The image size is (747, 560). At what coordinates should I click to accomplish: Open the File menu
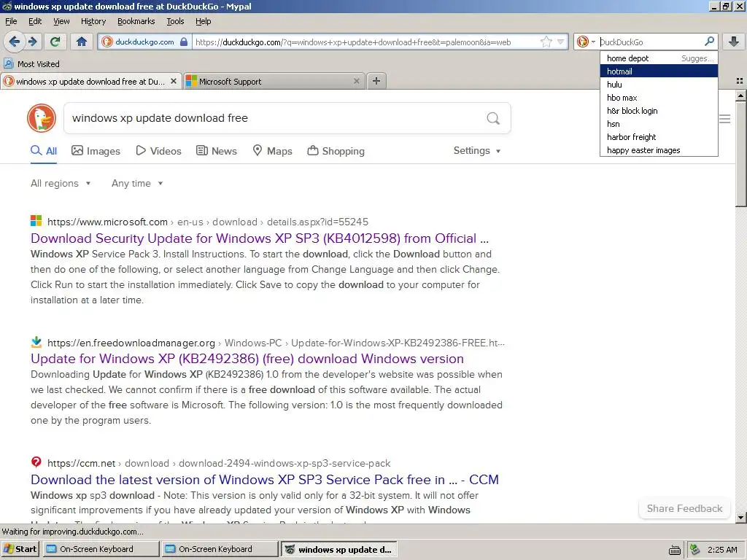(11, 21)
